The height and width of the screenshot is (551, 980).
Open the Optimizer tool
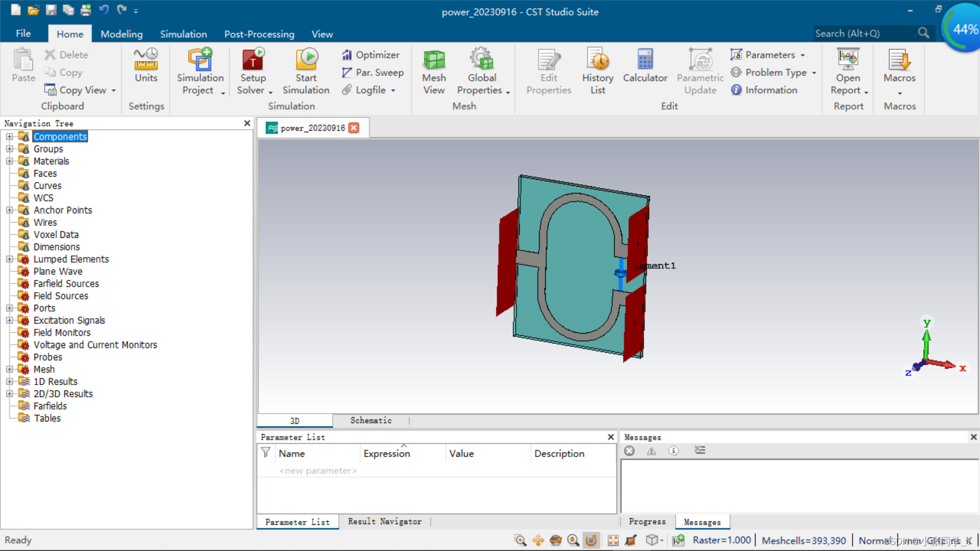point(371,55)
